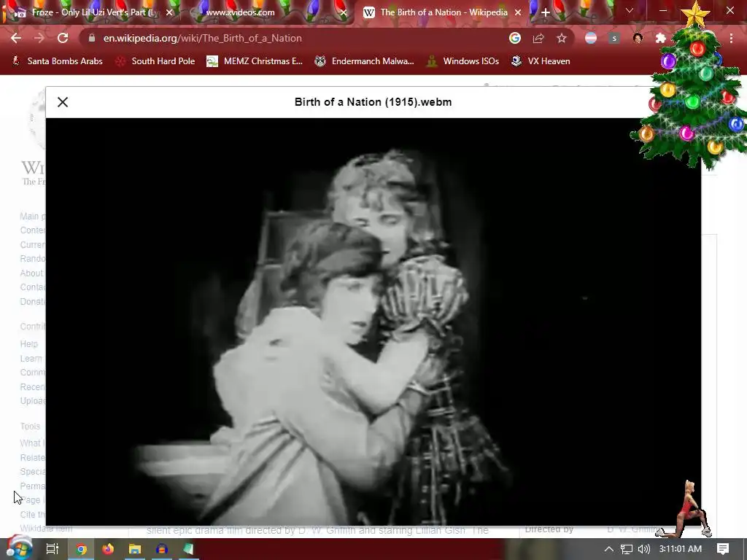
Task: Show hidden system tray icons
Action: tap(608, 549)
